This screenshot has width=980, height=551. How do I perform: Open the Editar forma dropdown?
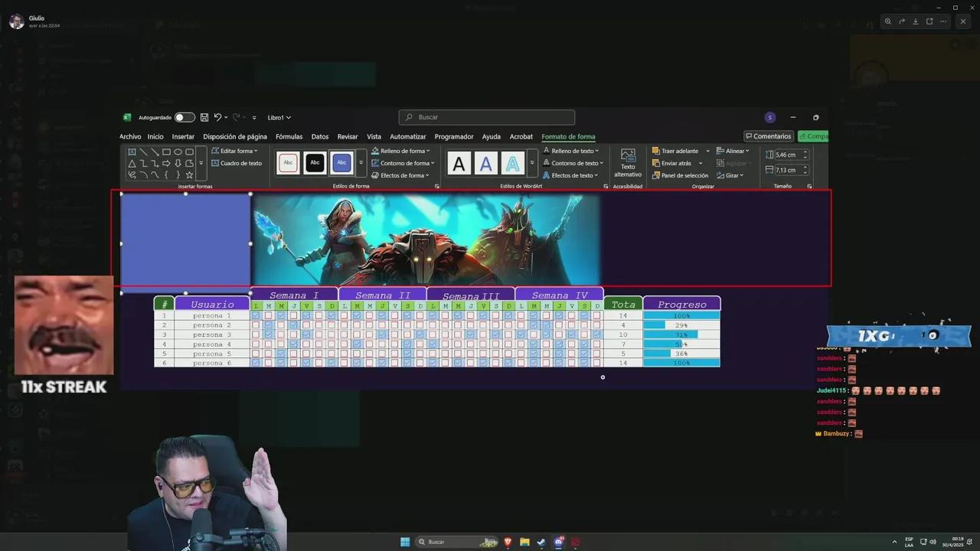click(235, 151)
